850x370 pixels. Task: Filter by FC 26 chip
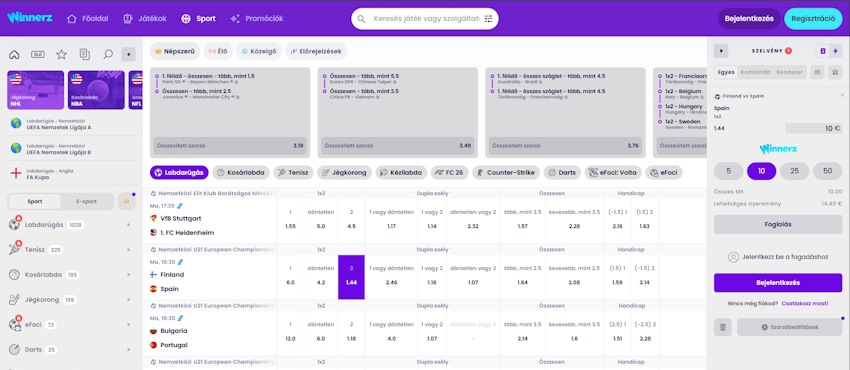[x=449, y=173]
